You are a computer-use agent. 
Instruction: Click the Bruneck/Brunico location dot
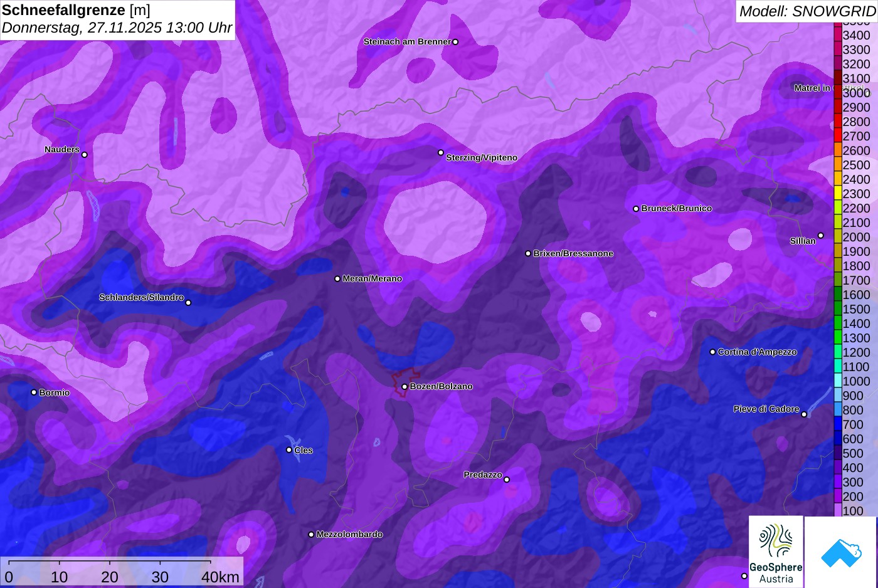636,209
